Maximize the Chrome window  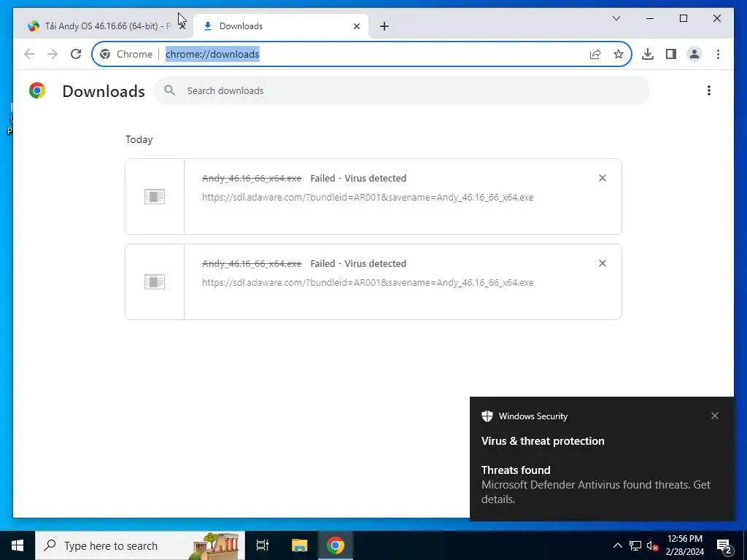coord(683,18)
